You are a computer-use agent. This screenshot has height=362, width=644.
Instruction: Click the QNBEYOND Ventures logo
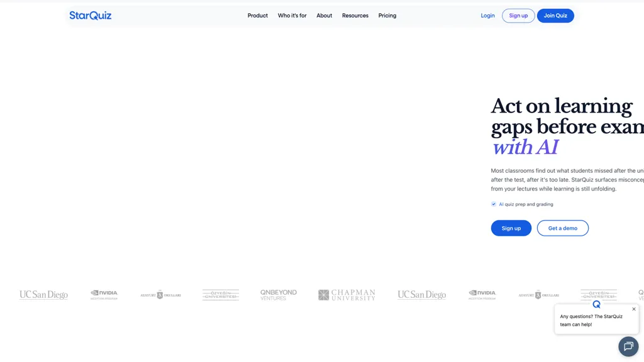[279, 295]
